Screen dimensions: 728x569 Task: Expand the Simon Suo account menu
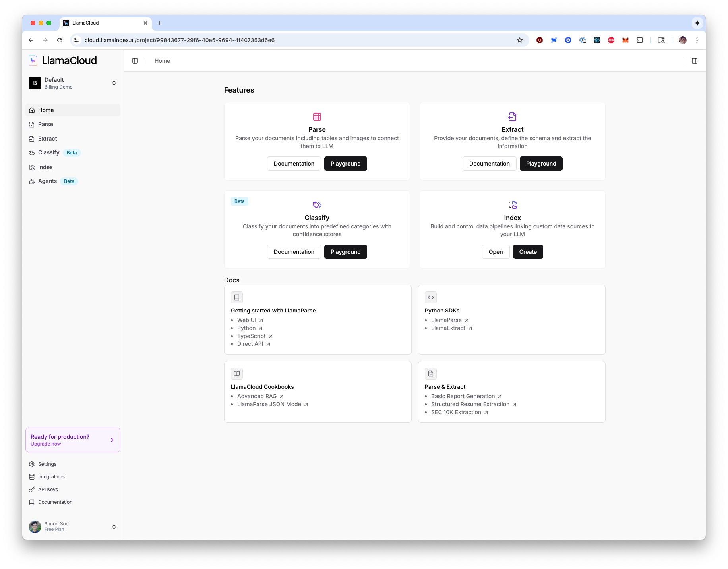tap(114, 527)
